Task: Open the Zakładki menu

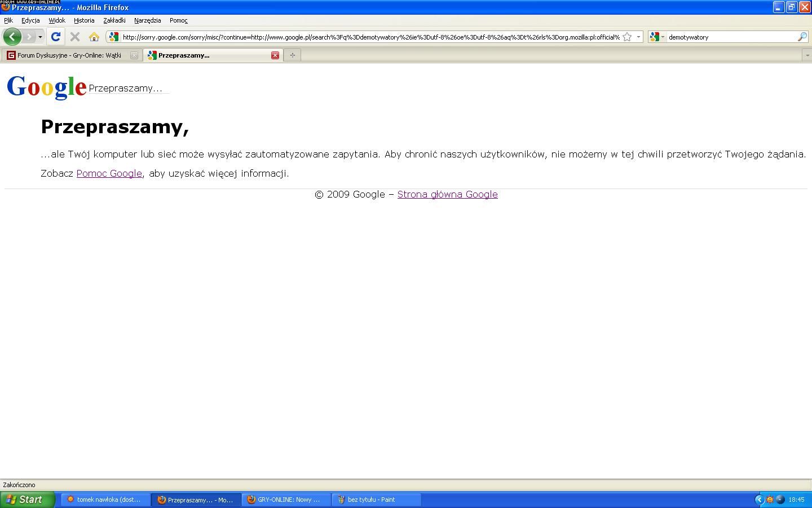Action: point(114,20)
